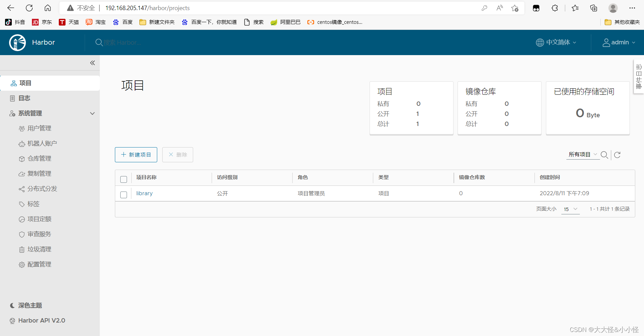Open 机器人账户 settings
This screenshot has height=336, width=644.
(42, 143)
